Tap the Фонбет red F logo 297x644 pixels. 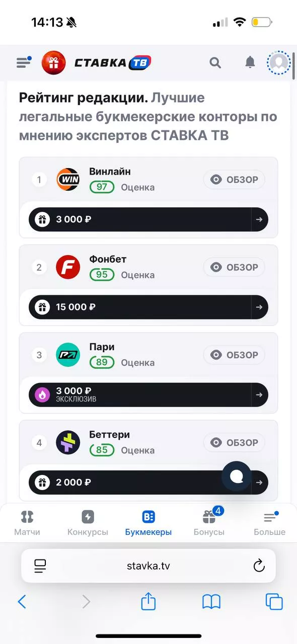pos(68,267)
